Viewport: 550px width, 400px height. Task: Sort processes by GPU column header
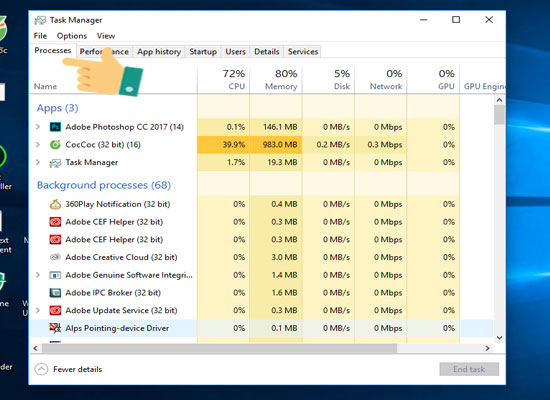[x=433, y=80]
